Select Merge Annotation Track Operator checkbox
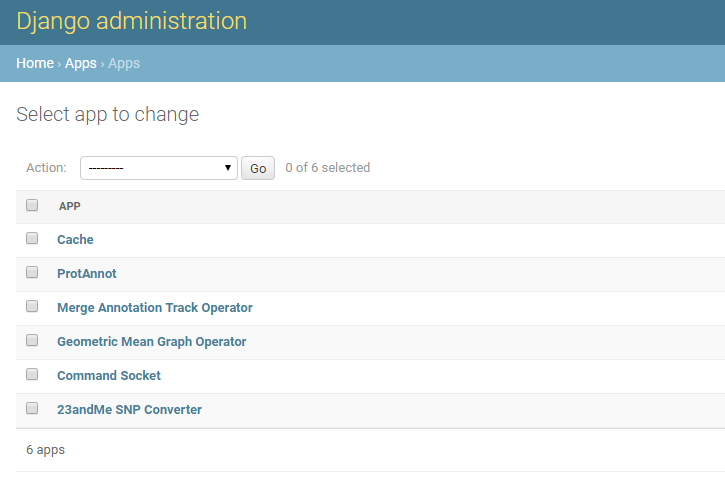 coord(32,307)
